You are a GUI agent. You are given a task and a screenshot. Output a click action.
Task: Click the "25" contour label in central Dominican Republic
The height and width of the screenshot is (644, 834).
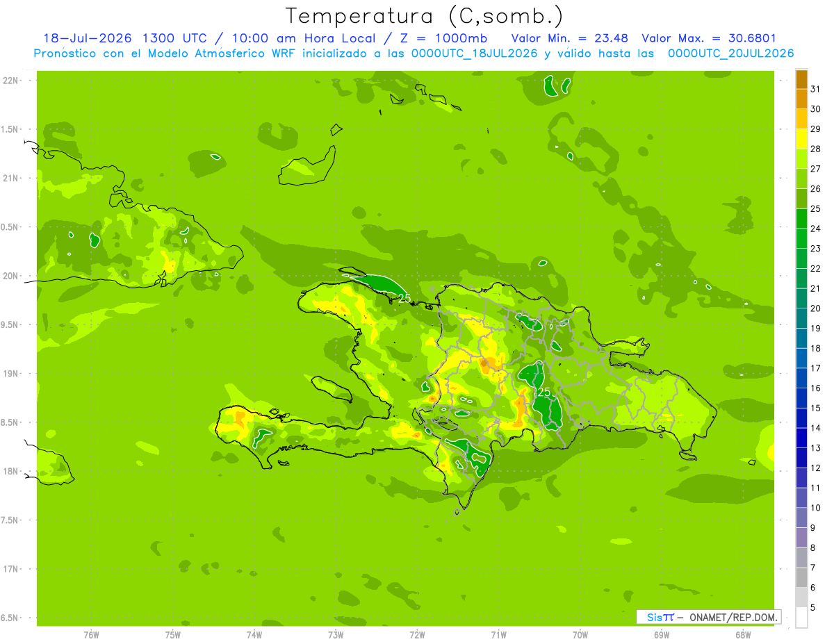(x=543, y=392)
